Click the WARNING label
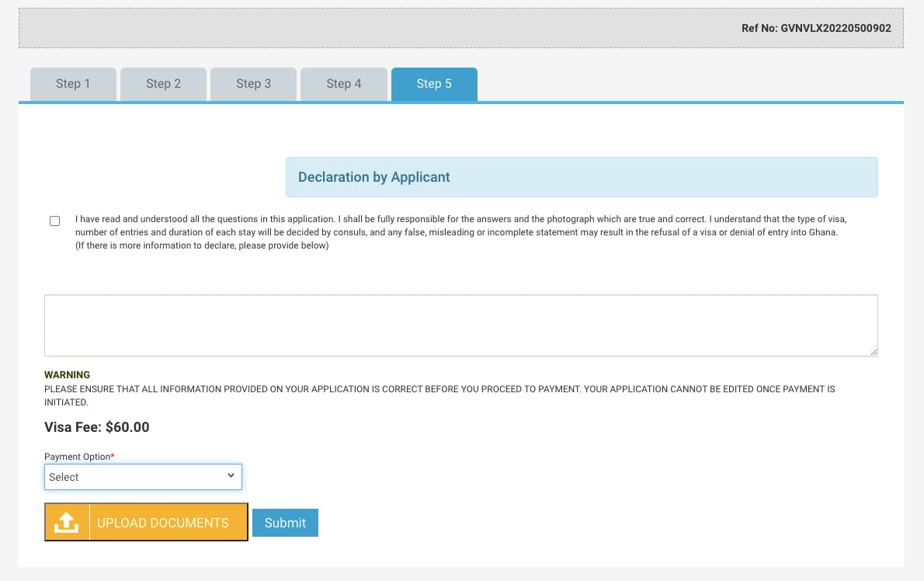This screenshot has width=924, height=581. point(68,374)
